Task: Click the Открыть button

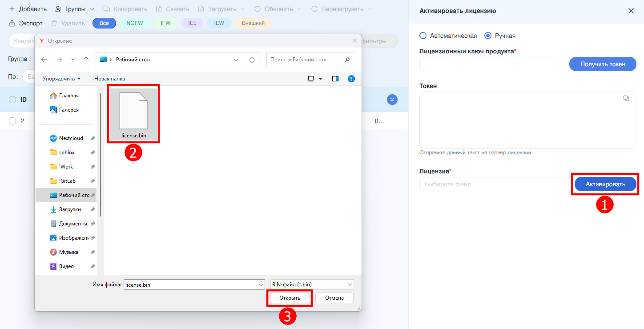Action: (x=290, y=298)
